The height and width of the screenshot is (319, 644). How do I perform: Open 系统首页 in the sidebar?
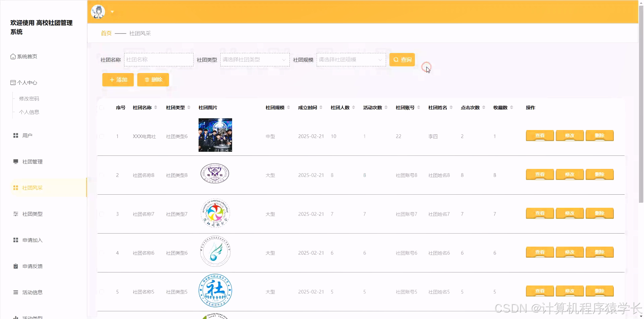tap(27, 56)
